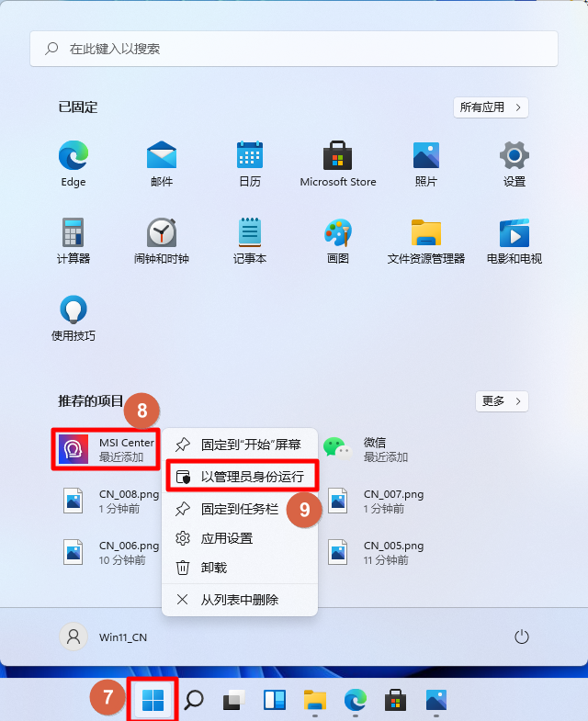This screenshot has width=588, height=721.
Task: Open Microsoft Store on taskbar
Action: click(396, 700)
